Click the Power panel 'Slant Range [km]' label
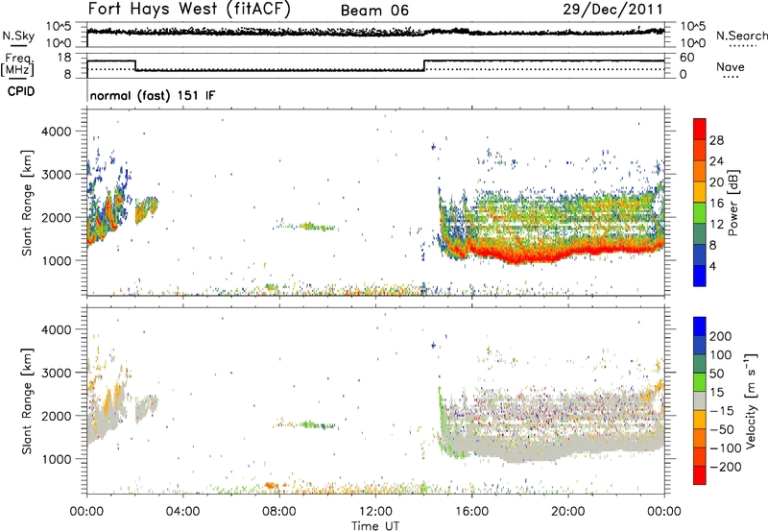768x532 pixels. coord(27,203)
